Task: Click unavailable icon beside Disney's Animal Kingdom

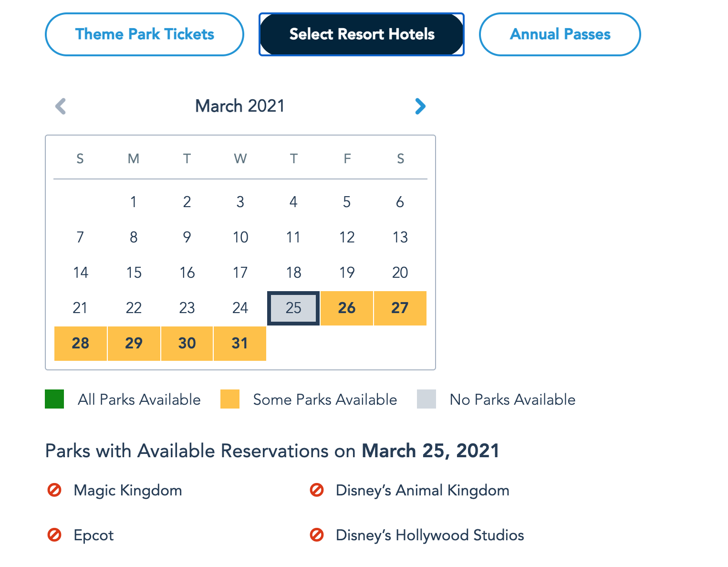Action: [317, 490]
